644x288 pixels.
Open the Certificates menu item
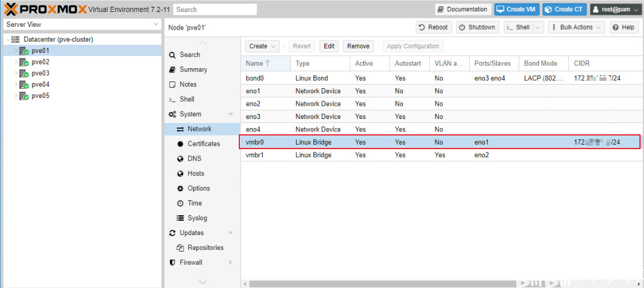click(203, 143)
